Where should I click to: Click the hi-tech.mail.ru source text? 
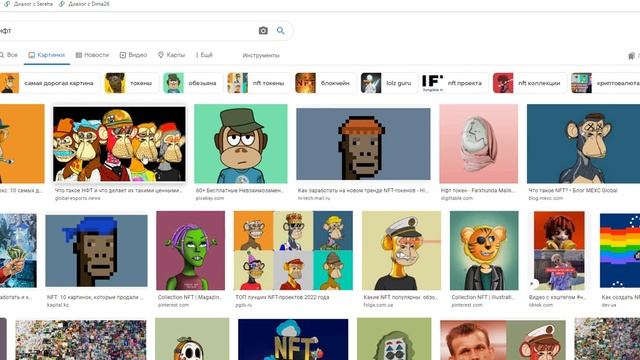coord(314,198)
